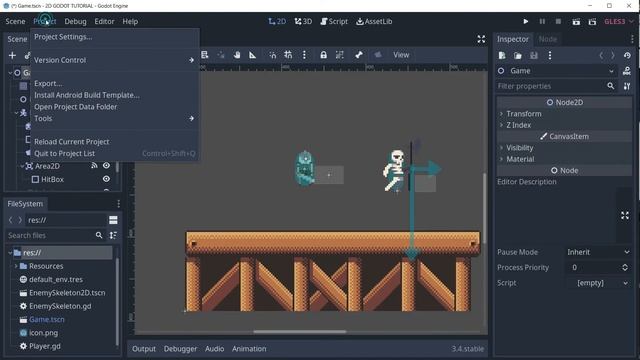Expand the Resources folder in FileSystem
This screenshot has width=640, height=360.
(x=16, y=266)
